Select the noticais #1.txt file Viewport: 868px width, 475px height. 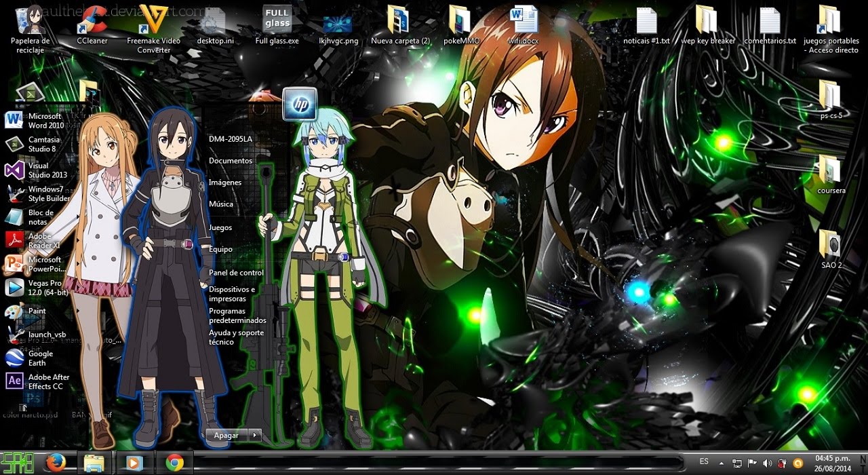[646, 26]
